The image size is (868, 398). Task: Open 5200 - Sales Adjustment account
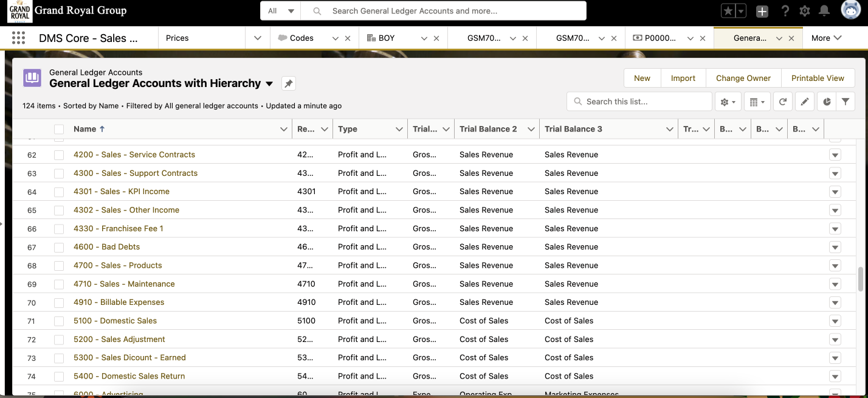click(x=119, y=339)
